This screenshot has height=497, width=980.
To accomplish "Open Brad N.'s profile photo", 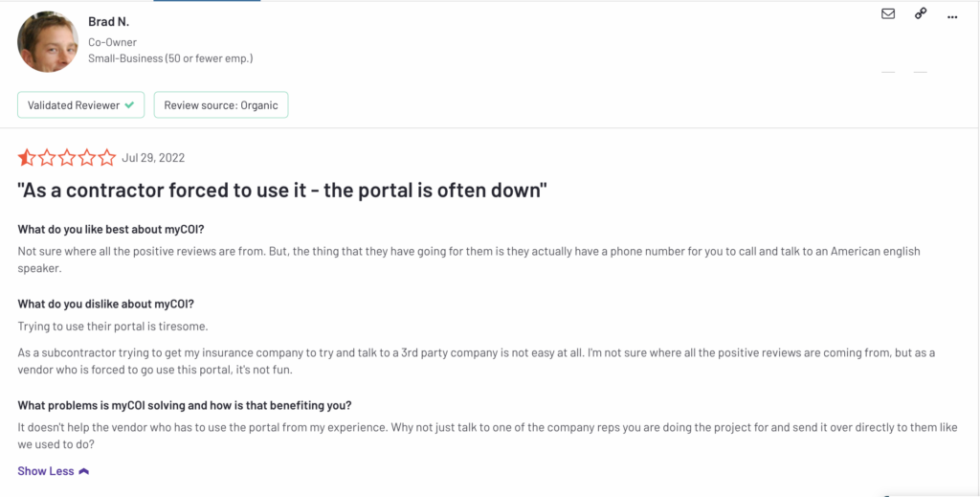I will (48, 41).
